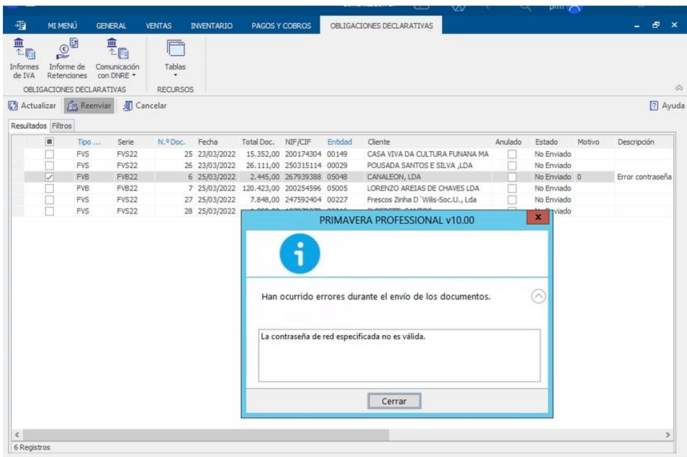Click the Cerrar button in dialog
Screen dimensions: 687x457
pos(394,401)
